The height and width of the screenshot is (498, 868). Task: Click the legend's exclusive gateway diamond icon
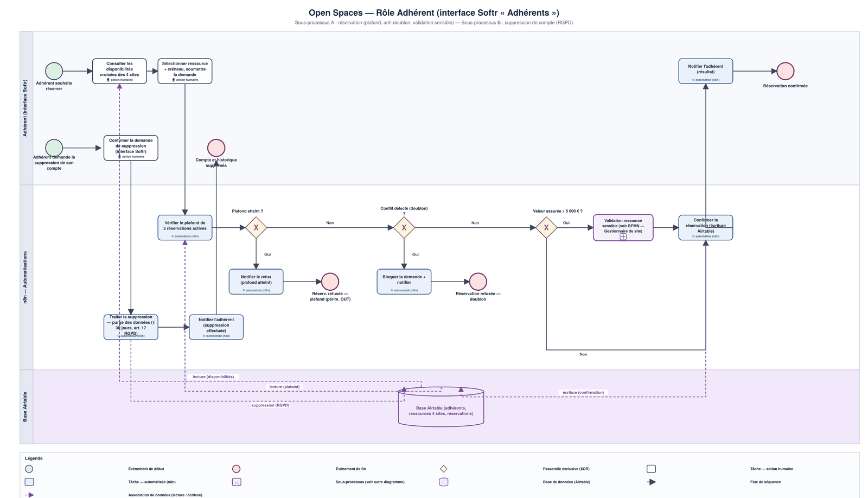coord(444,469)
